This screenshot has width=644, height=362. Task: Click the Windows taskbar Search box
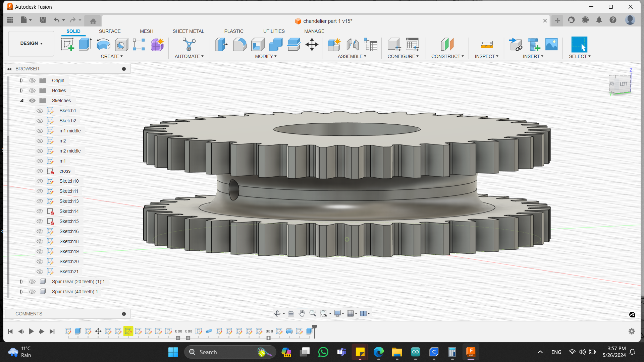click(230, 352)
